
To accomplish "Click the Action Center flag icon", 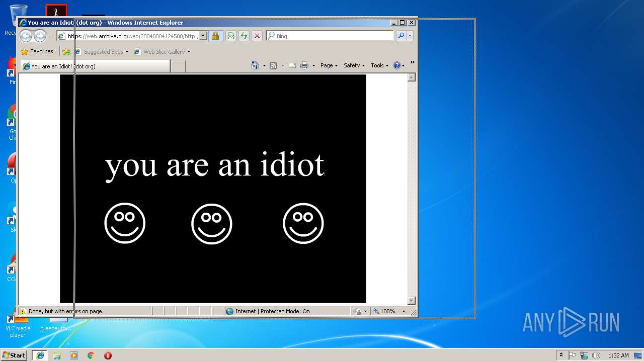I will coord(572,355).
